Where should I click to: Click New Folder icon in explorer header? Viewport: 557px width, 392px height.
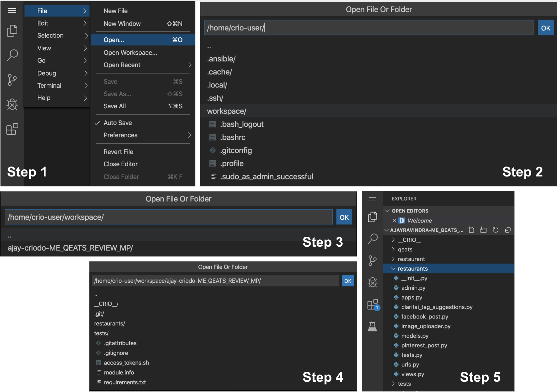point(483,230)
